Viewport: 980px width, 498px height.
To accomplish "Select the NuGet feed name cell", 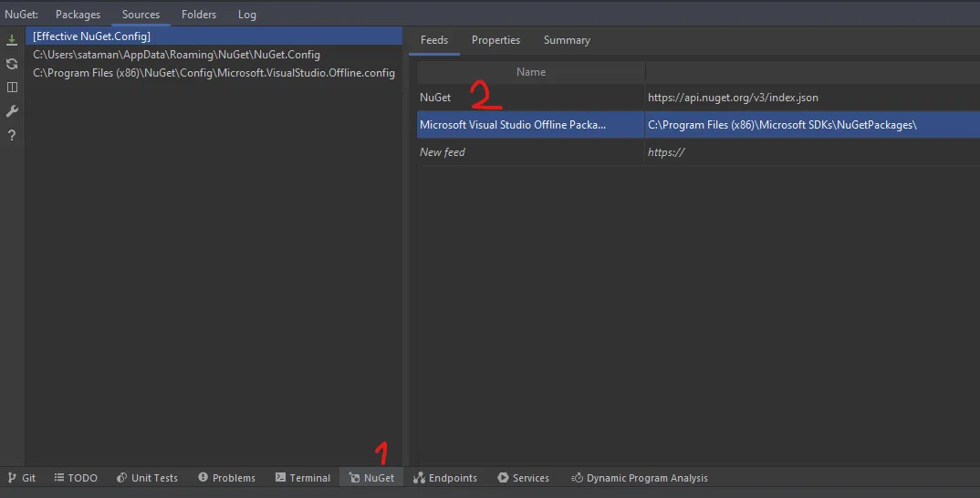I will tap(531, 98).
